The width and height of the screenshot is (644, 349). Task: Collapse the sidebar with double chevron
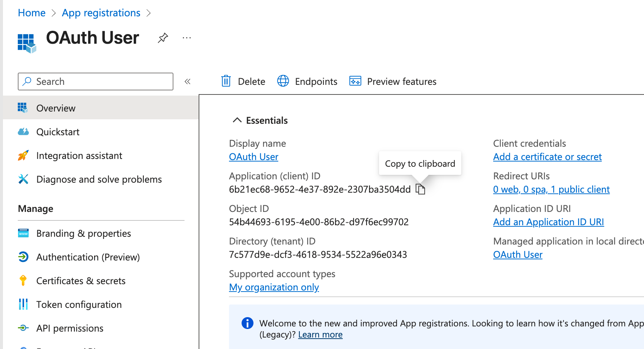tap(187, 82)
